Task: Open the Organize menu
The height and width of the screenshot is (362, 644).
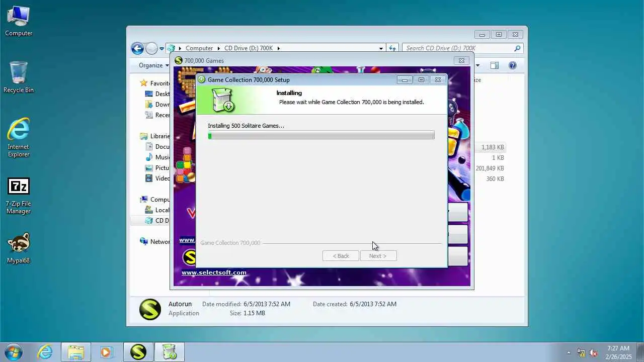Action: 154,65
